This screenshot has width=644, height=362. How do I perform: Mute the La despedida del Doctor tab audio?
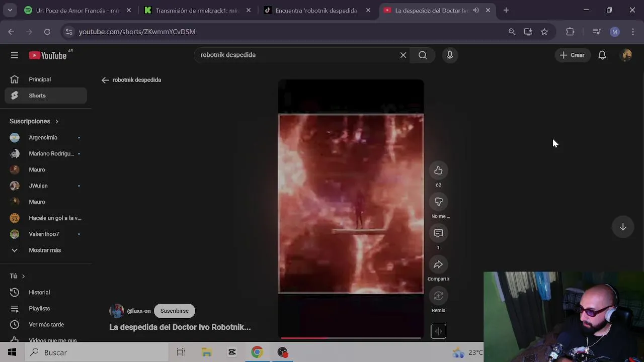tap(475, 10)
